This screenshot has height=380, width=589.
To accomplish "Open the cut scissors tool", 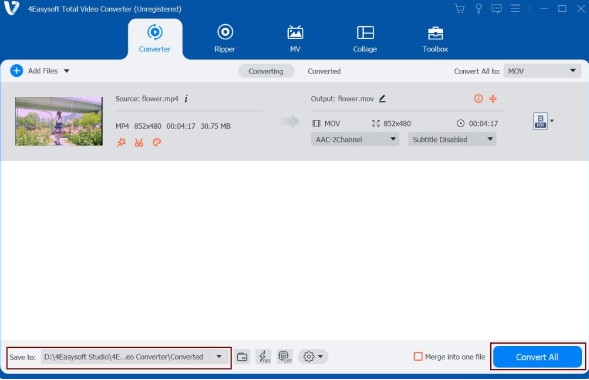I will click(x=139, y=142).
